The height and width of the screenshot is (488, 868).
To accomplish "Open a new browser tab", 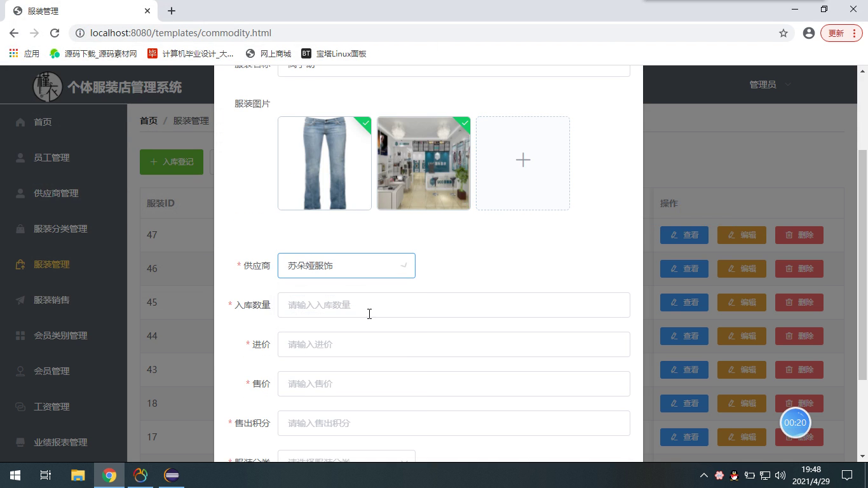I will pos(172,11).
